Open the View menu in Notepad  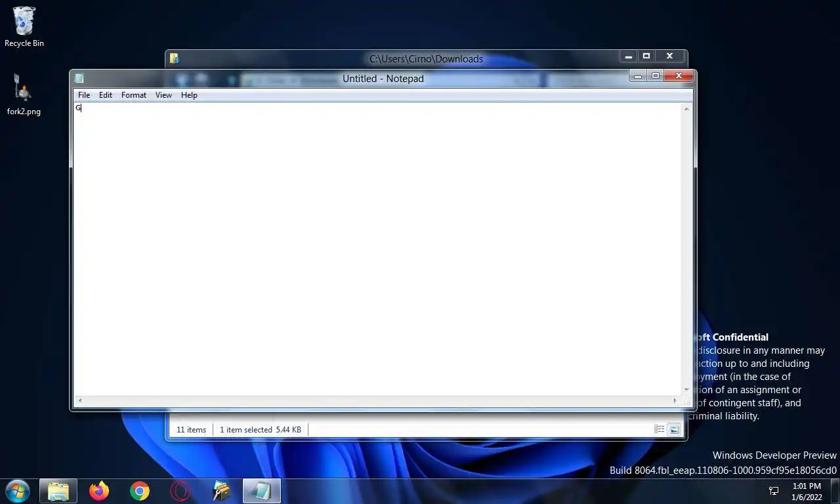click(x=163, y=95)
